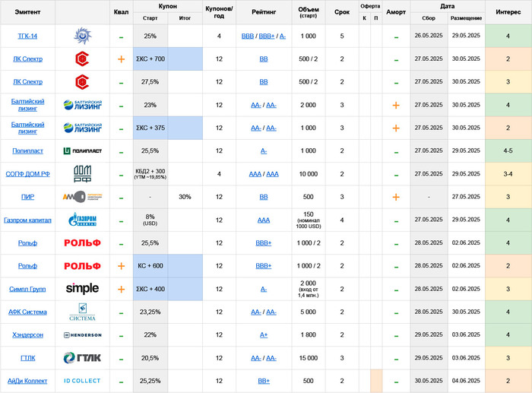Click Балтийский лизинг logo in 23% row
The width and height of the screenshot is (532, 393).
[x=82, y=105]
